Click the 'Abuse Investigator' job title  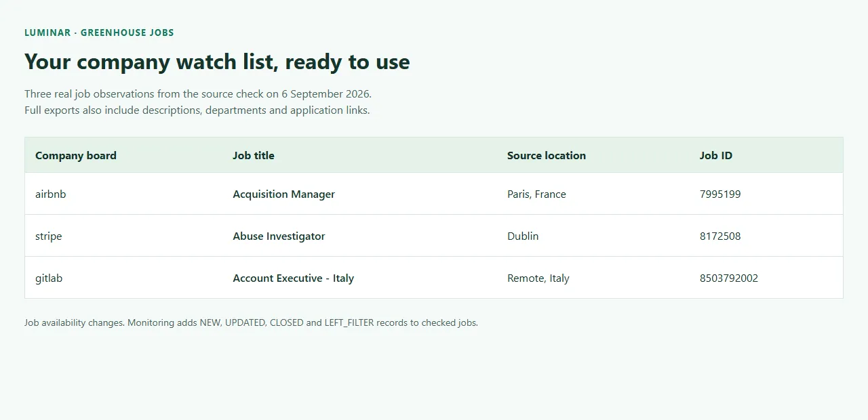[279, 236]
